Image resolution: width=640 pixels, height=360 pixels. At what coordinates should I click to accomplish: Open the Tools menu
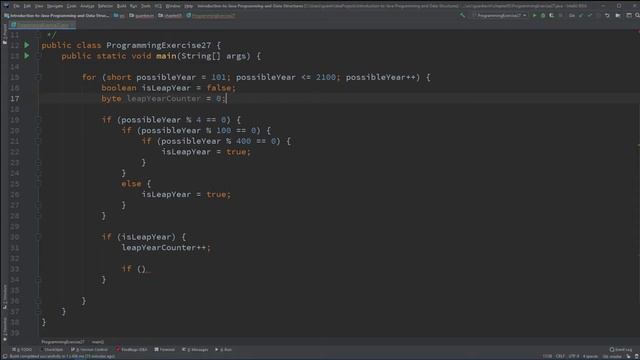point(146,6)
